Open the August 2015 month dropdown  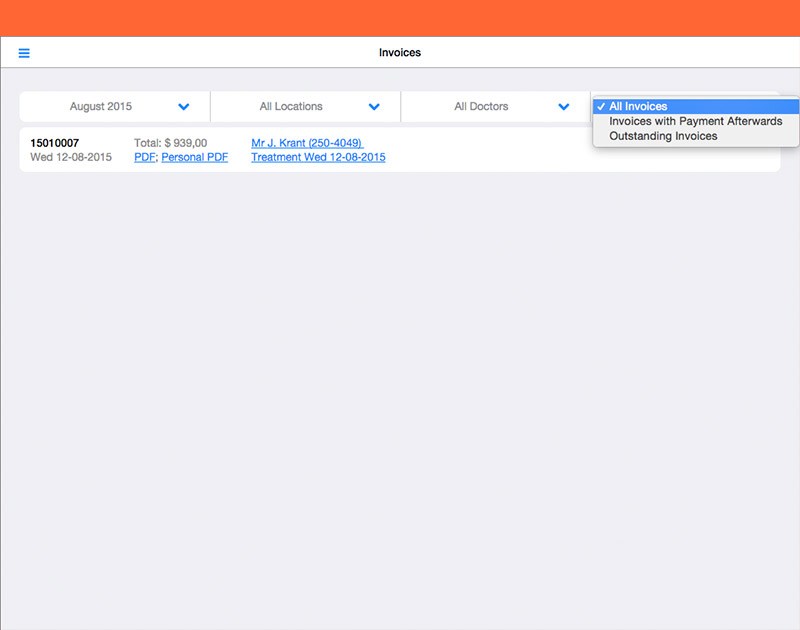115,107
